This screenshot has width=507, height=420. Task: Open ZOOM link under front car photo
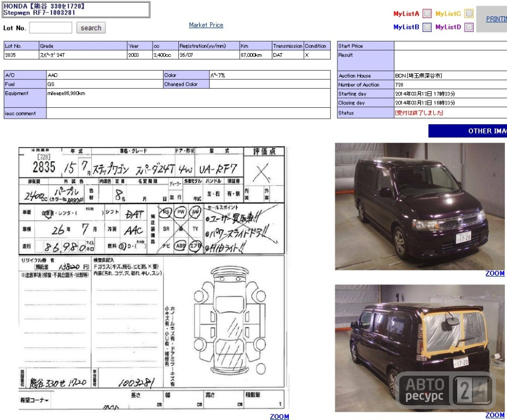coord(495,273)
